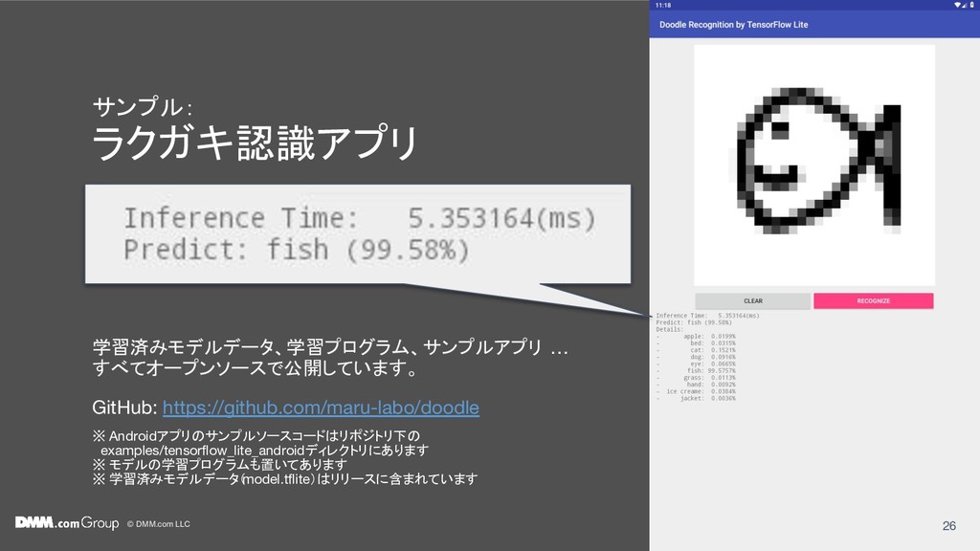Click the bed: 0.0315% result row
The height and width of the screenshot is (551, 980).
point(696,343)
